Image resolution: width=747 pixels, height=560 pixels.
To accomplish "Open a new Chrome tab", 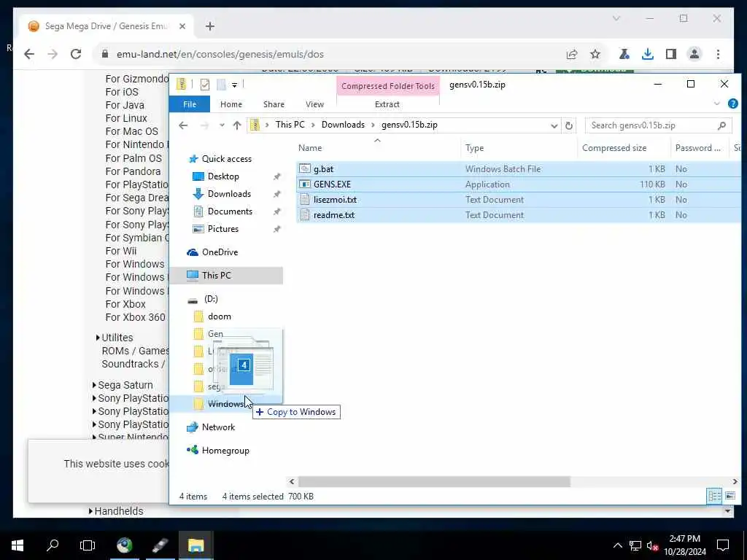I will click(x=209, y=26).
